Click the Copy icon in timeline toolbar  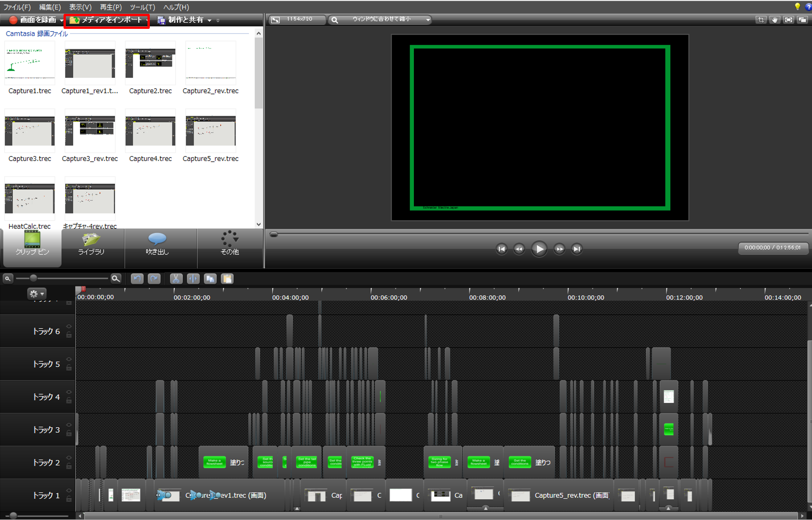pos(210,279)
